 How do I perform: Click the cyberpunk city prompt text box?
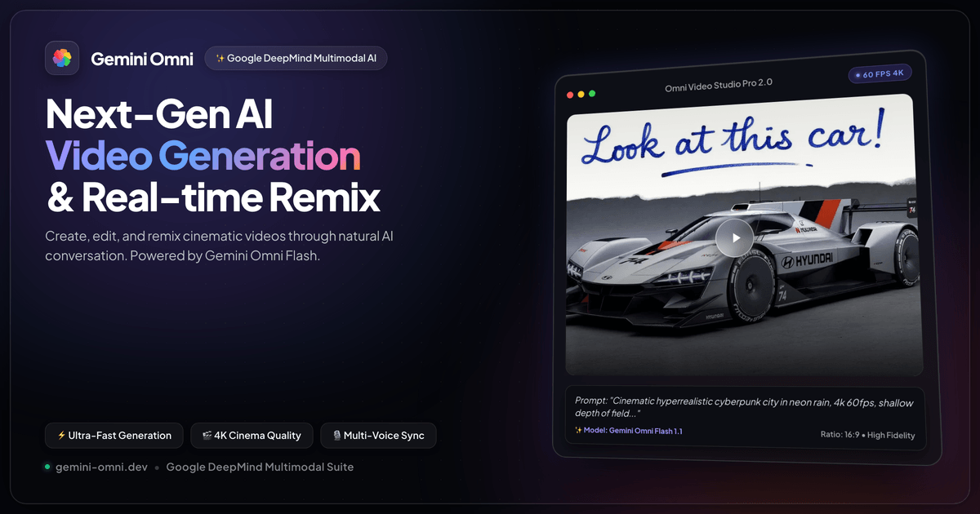pos(746,416)
